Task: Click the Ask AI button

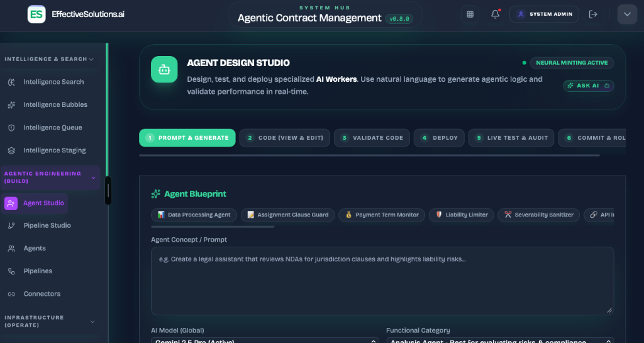Action: point(589,86)
